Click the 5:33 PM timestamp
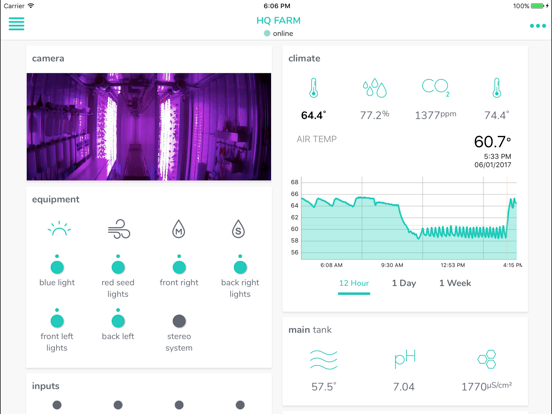The width and height of the screenshot is (552, 414). (x=497, y=156)
